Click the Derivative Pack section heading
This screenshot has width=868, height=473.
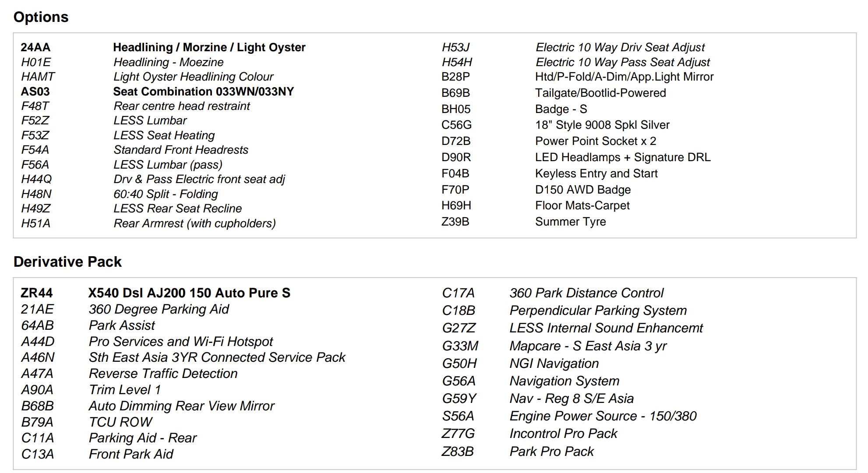click(x=67, y=262)
